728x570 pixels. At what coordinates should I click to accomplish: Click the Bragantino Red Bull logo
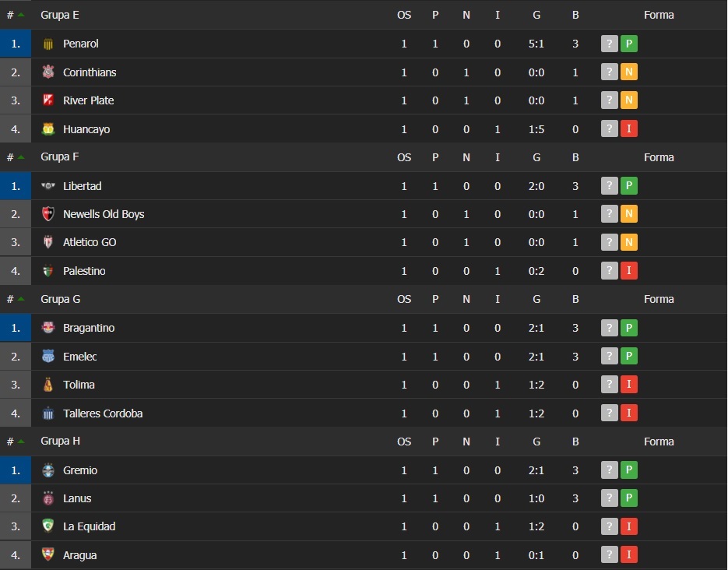click(x=48, y=328)
